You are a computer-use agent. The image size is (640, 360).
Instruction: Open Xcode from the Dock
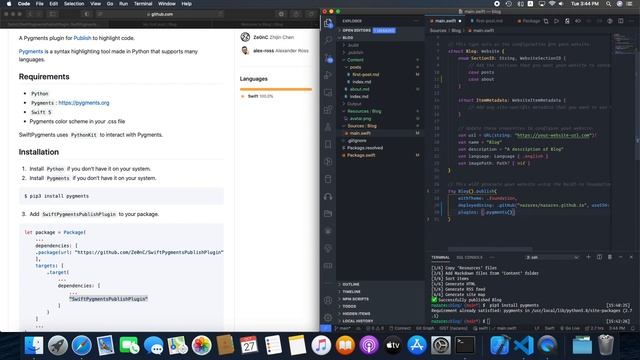click(x=499, y=345)
